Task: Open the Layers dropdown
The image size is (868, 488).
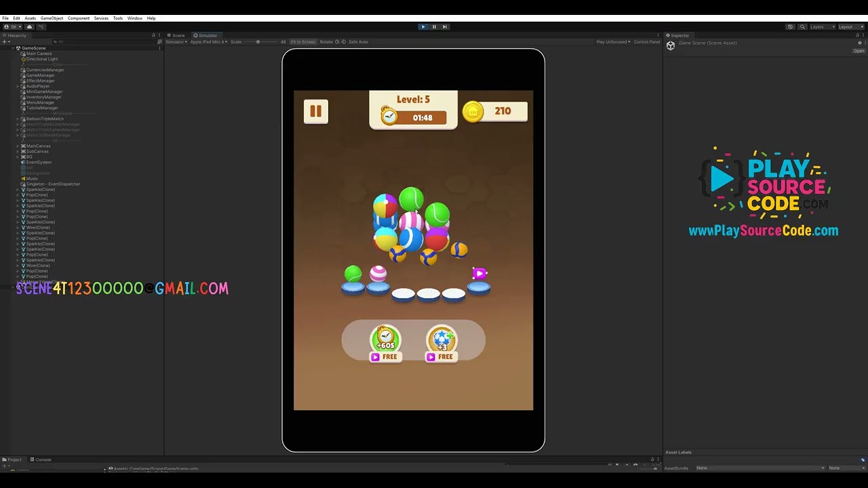Action: tap(823, 26)
